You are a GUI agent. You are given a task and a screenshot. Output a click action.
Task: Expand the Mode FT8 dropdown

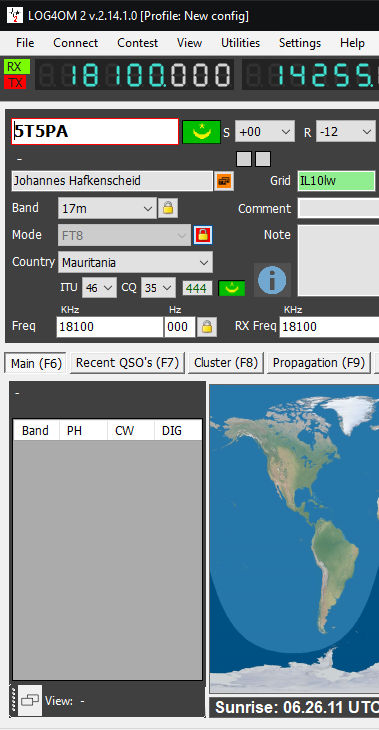click(124, 235)
